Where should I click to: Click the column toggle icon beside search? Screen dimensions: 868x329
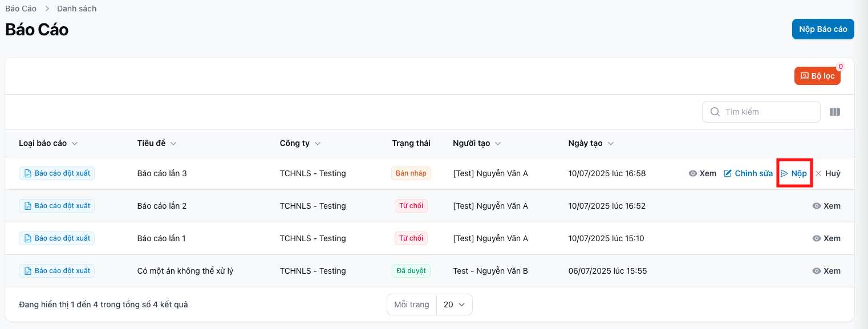[x=834, y=112]
